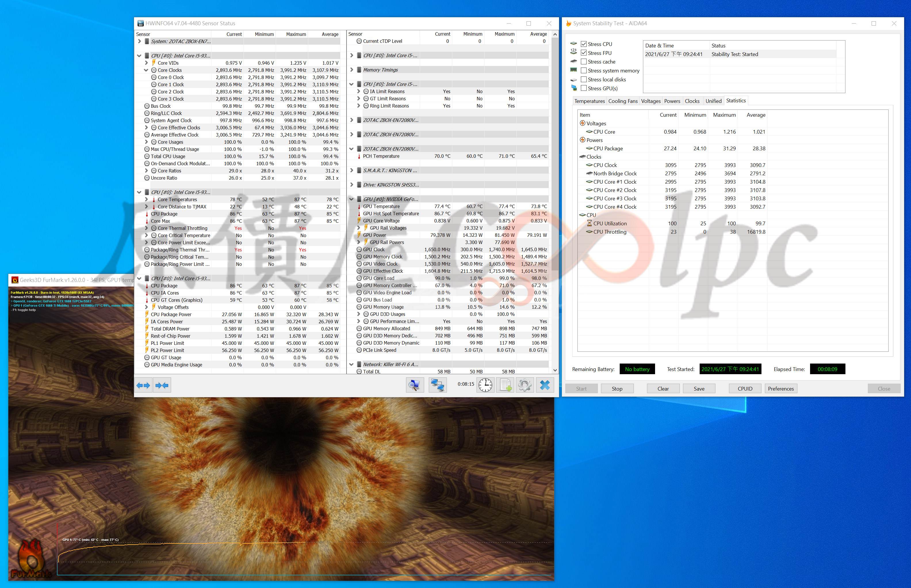This screenshot has height=588, width=911.
Task: Enable Stress system memory checkbox
Action: point(584,71)
